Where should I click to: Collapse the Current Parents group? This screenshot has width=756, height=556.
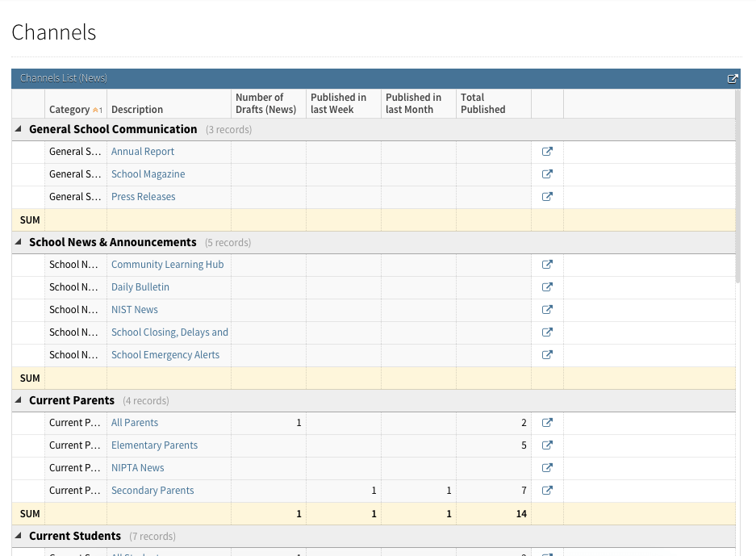19,400
